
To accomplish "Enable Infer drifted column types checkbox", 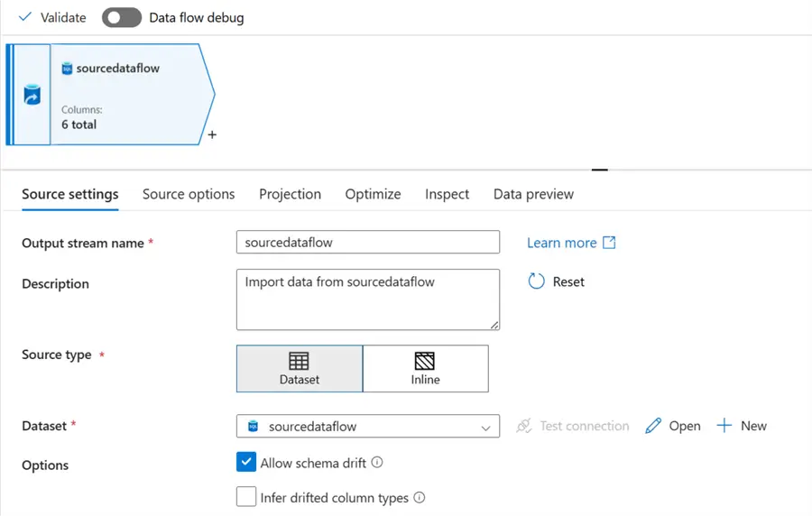I will pos(246,496).
